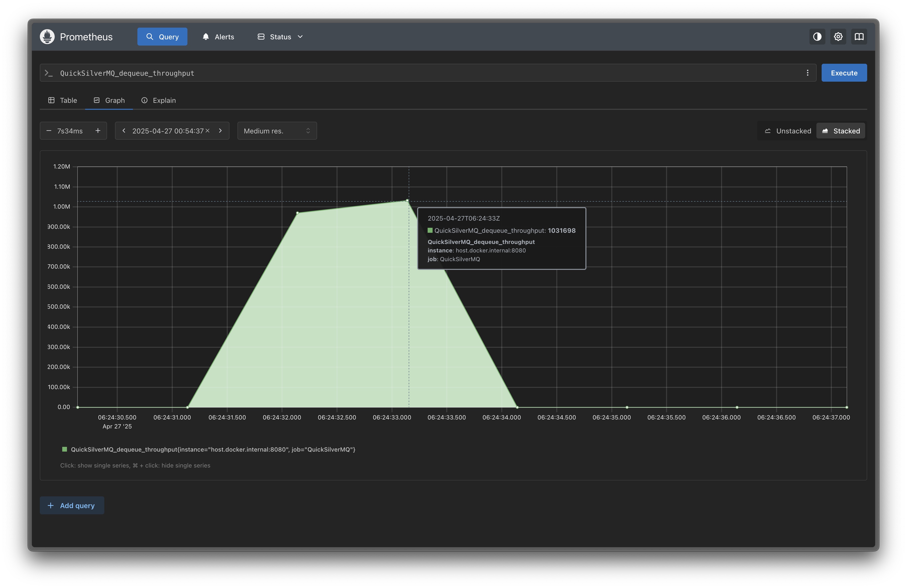Open the documentation book icon
This screenshot has width=907, height=588.
click(859, 37)
